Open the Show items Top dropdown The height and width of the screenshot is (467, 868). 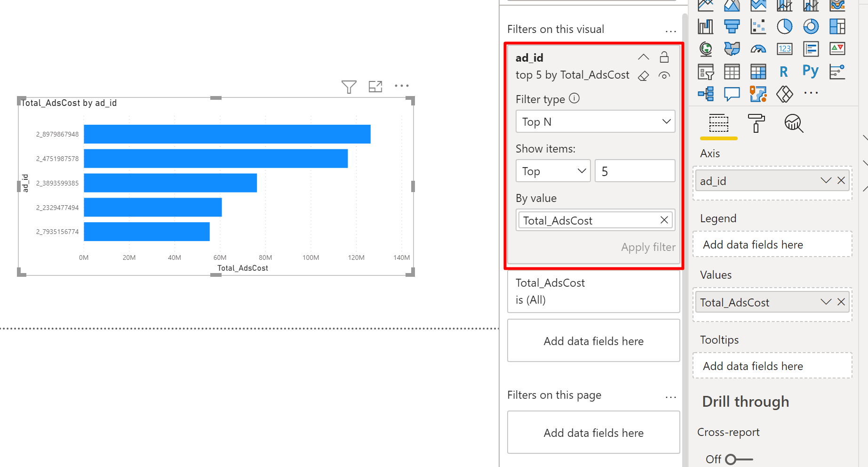click(x=553, y=171)
